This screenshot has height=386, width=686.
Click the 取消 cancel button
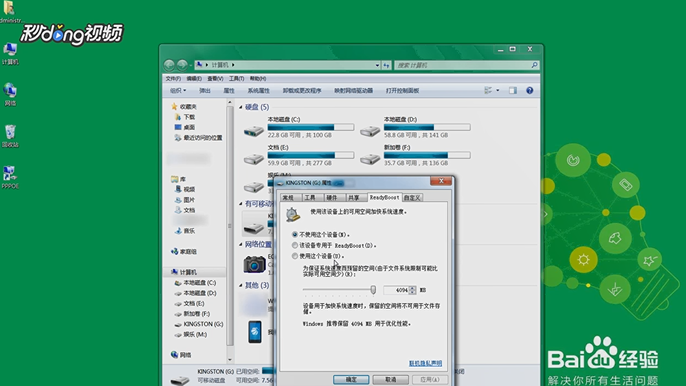pyautogui.click(x=390, y=379)
